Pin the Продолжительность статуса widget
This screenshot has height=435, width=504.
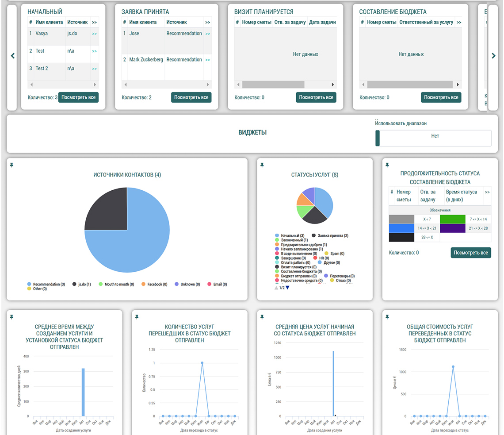387,165
